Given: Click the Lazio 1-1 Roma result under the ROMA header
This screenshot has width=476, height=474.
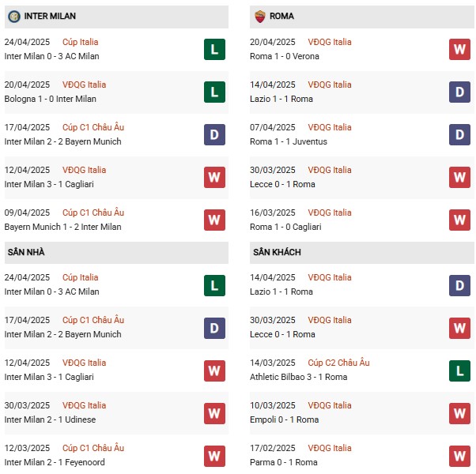Looking at the screenshot, I should [281, 100].
